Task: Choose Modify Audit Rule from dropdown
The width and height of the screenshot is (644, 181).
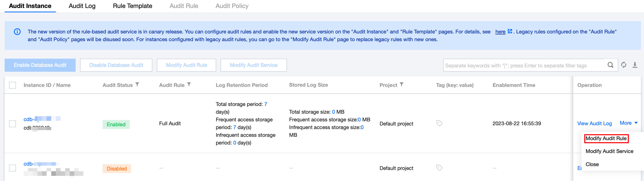Action: (606, 139)
